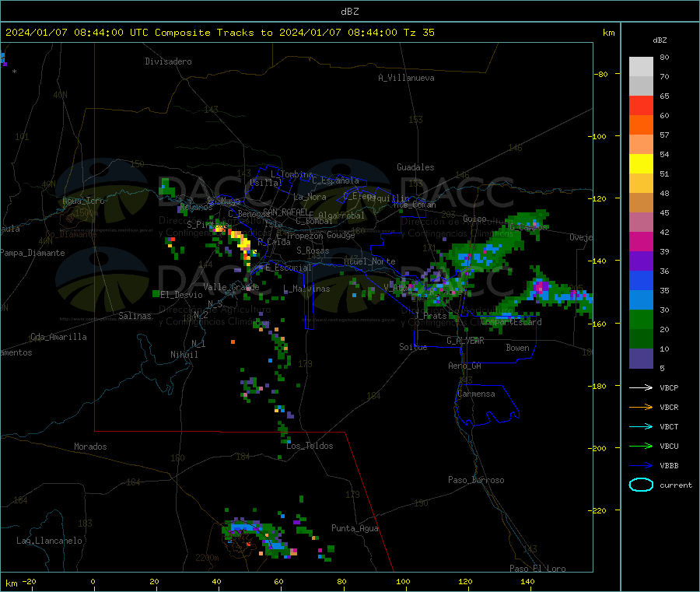The image size is (700, 592).
Task: Click the Paso_El_Loro map label
Action: tap(537, 569)
